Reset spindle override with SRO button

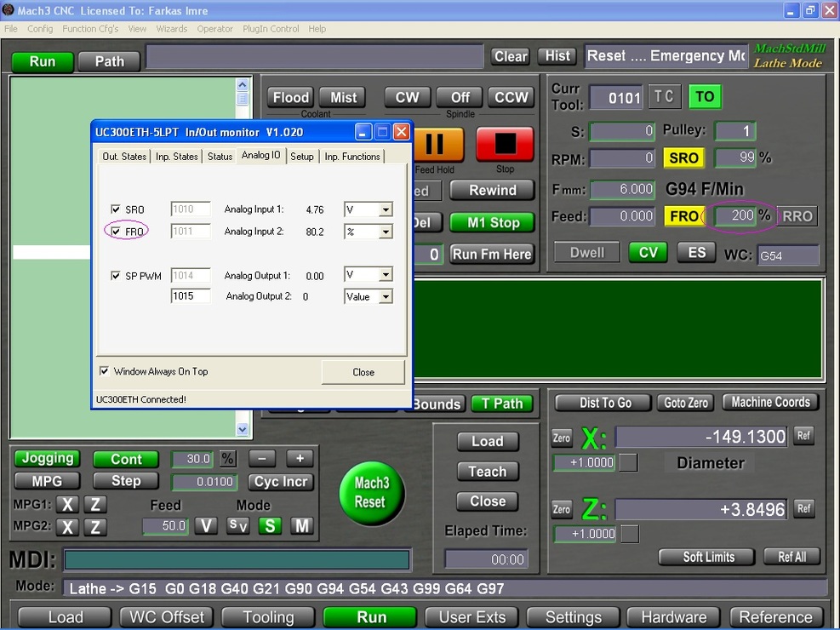click(683, 158)
